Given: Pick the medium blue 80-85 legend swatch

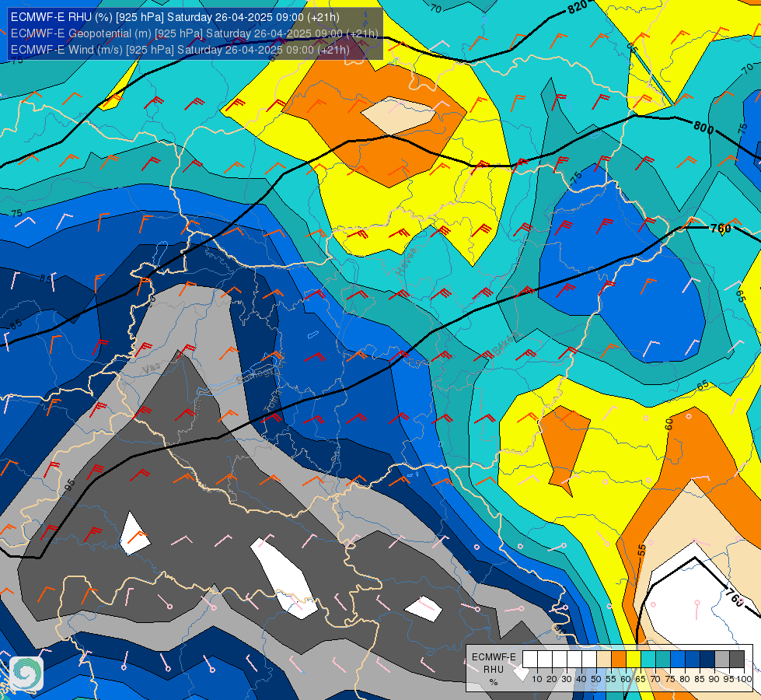Looking at the screenshot, I should pyautogui.click(x=693, y=659).
